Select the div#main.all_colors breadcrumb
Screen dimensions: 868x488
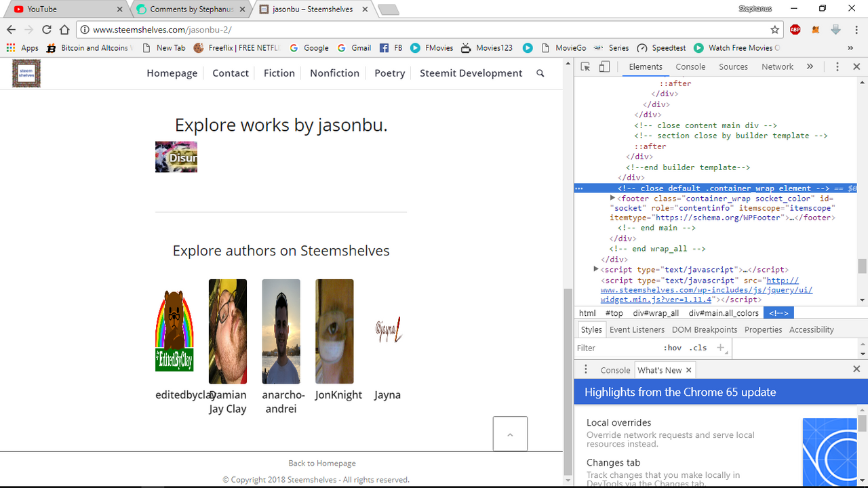[x=724, y=313]
